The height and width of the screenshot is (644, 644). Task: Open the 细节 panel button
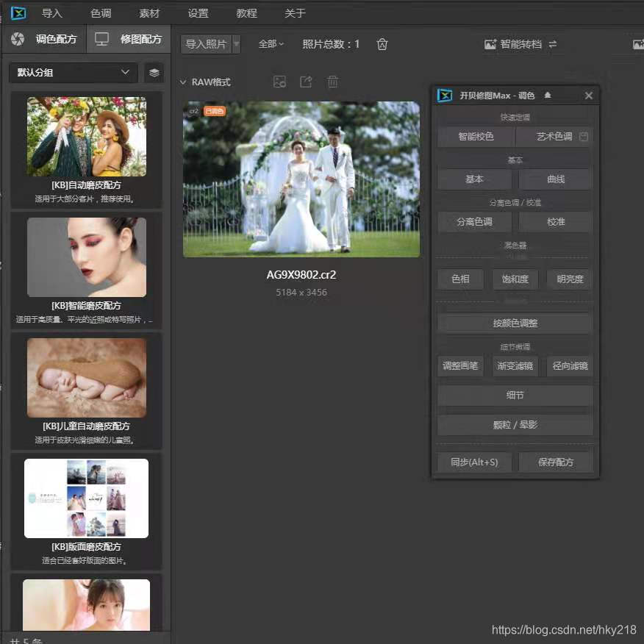point(515,395)
